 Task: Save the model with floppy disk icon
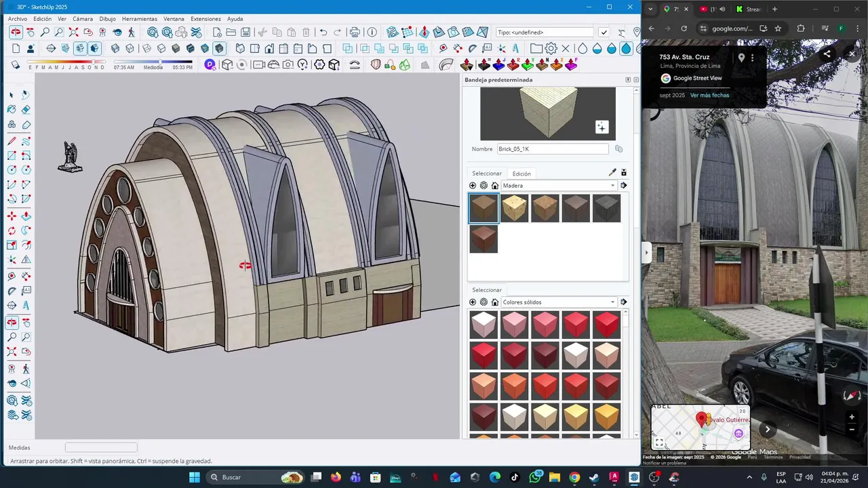(245, 32)
